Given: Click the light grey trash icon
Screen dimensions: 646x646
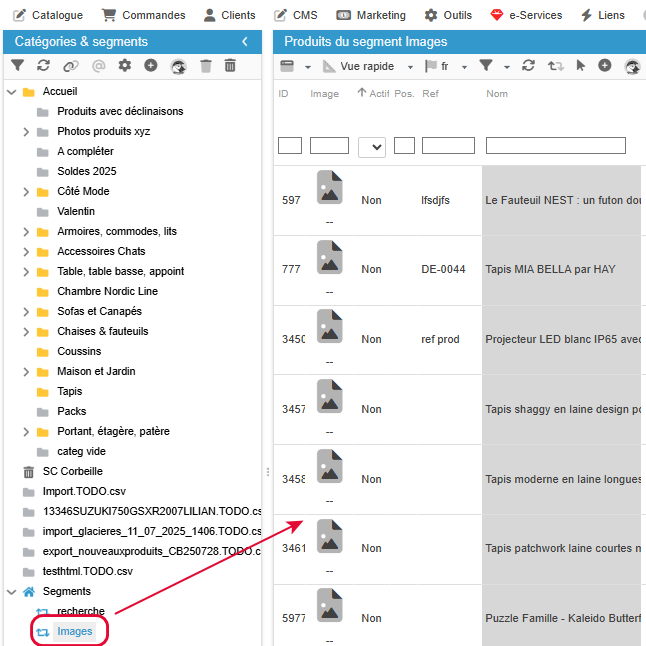Looking at the screenshot, I should [206, 66].
